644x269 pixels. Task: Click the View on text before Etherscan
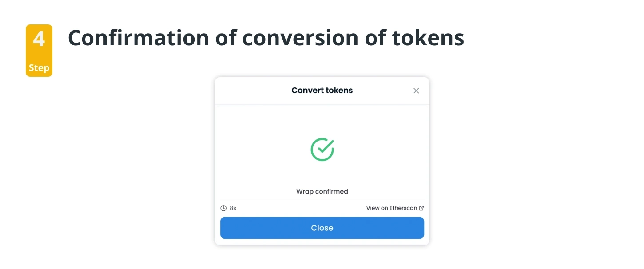point(377,208)
